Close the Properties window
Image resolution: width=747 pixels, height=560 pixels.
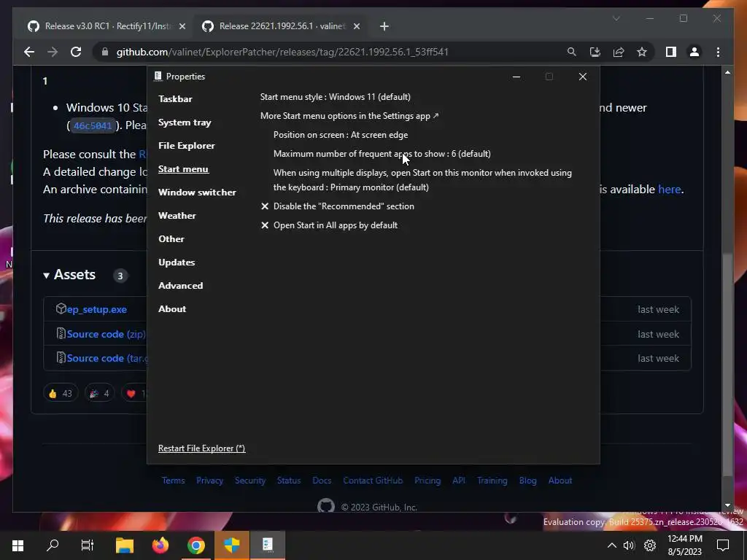(582, 77)
